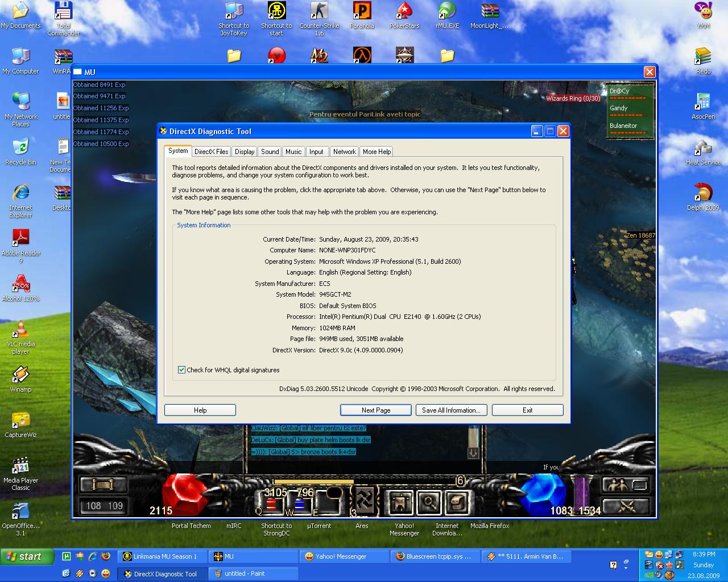Viewport: 728px width, 582px height.
Task: Open OpenOffice 3.1 desktop icon
Action: point(20,518)
